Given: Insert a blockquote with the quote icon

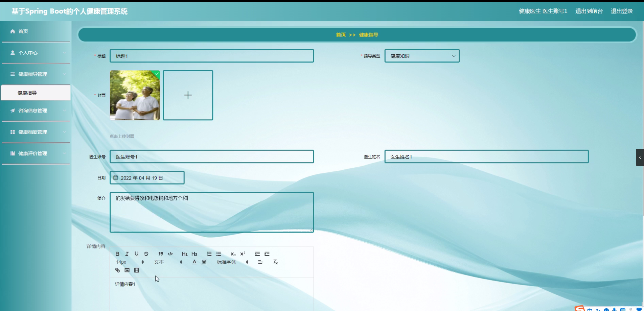Looking at the screenshot, I should click(161, 254).
